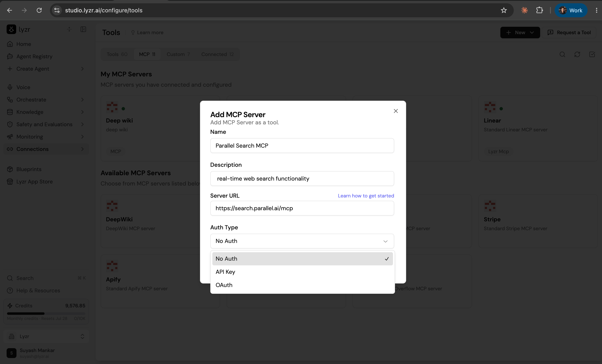Expand Create Agent submenu chevron
The height and width of the screenshot is (364, 602).
tap(83, 69)
